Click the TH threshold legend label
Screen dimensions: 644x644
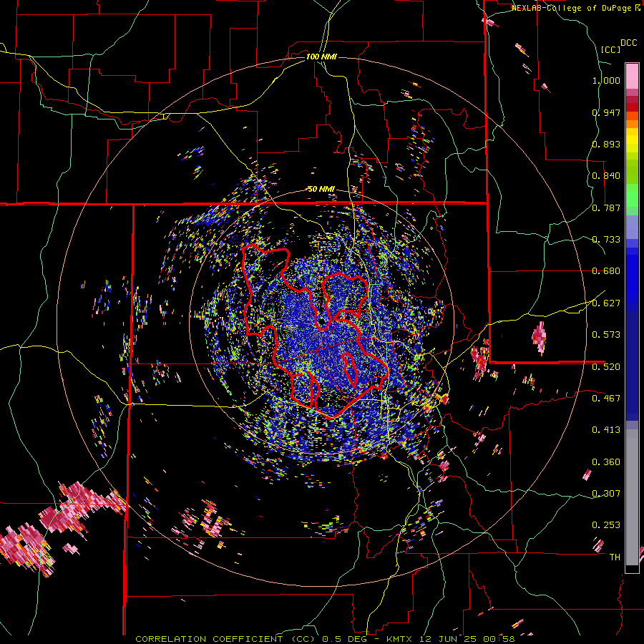[x=615, y=557]
